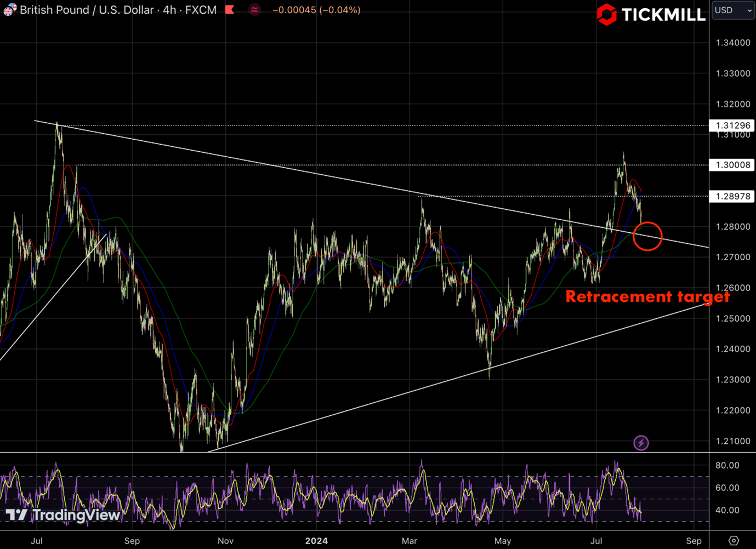Viewport: 756px width, 549px height.
Task: Click the Jul label following May on time axis
Action: tap(596, 541)
